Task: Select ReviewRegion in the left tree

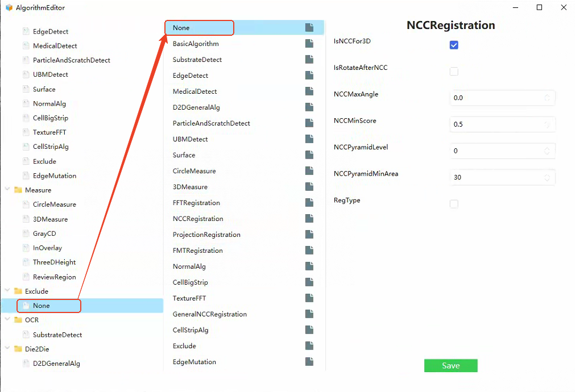Action: pos(54,277)
